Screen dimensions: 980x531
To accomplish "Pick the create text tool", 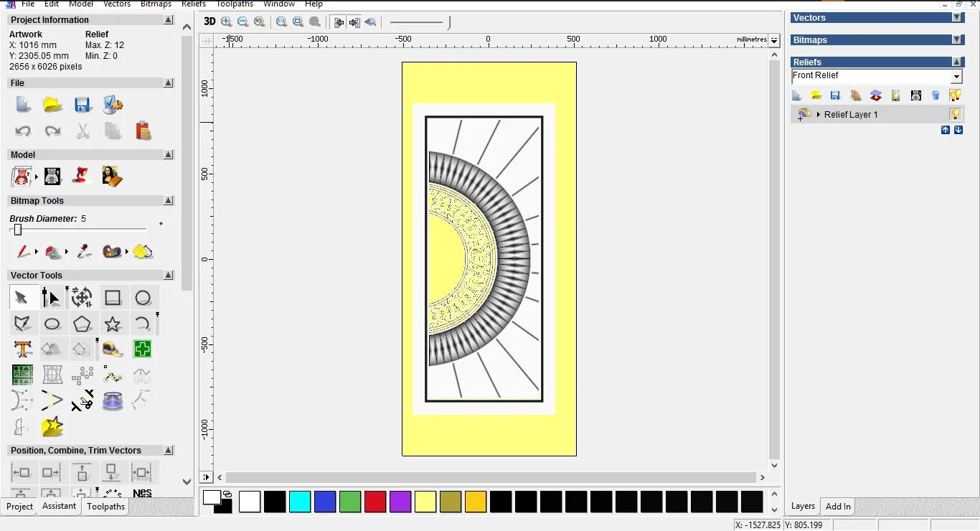I will tap(22, 349).
